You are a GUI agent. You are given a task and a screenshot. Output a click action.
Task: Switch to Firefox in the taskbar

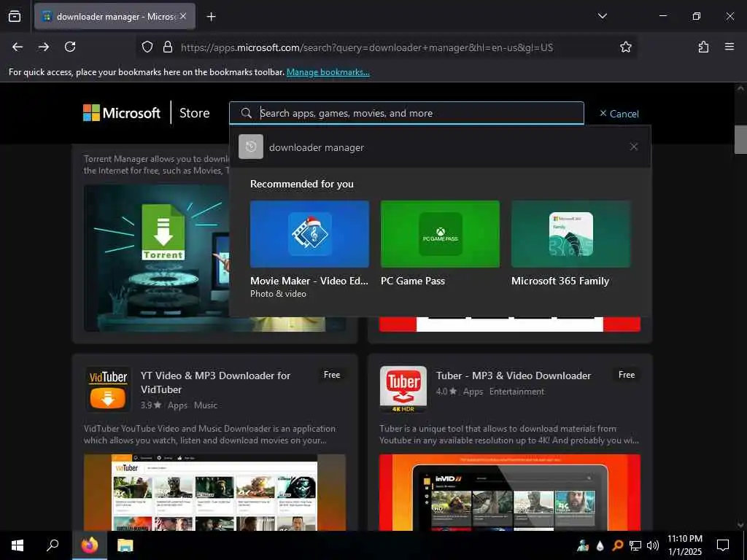point(89,545)
